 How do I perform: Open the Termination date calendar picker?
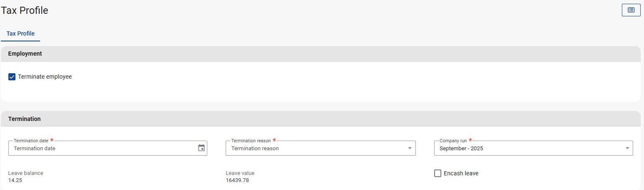click(201, 148)
